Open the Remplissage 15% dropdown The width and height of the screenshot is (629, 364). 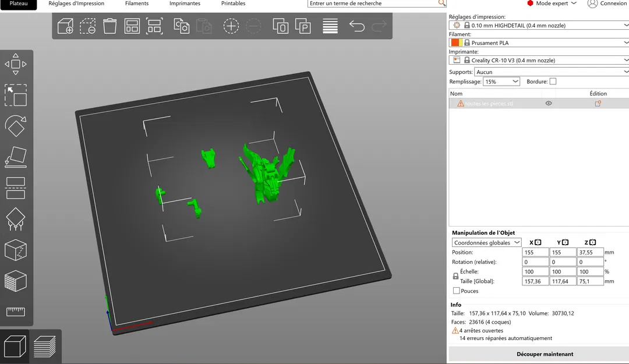501,82
